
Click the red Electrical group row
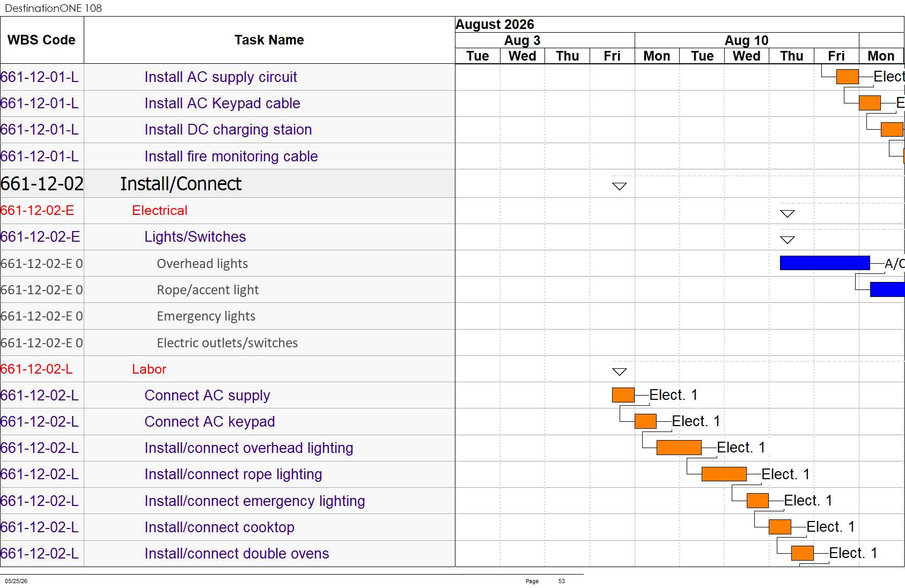[x=227, y=211]
